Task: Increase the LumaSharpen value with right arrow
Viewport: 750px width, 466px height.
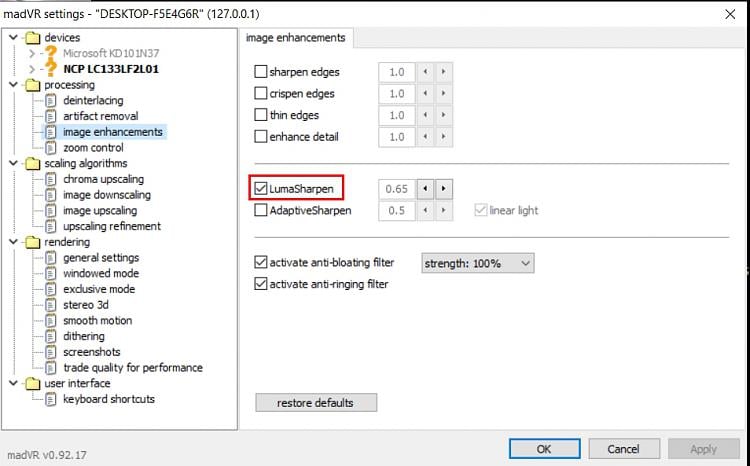Action: pos(443,189)
